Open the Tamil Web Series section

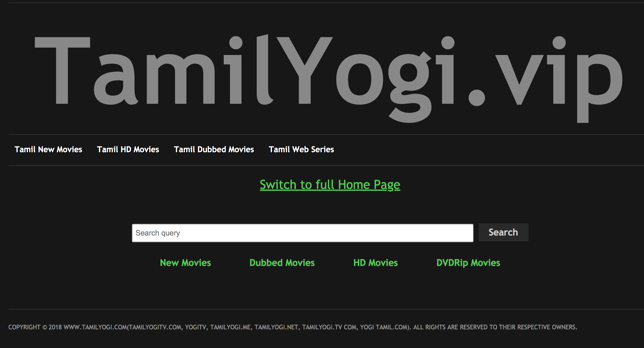point(301,149)
